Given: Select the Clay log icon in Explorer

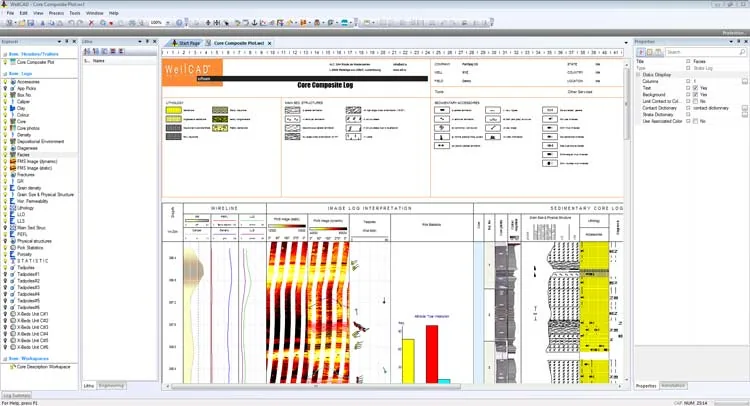Looking at the screenshot, I should [13, 108].
